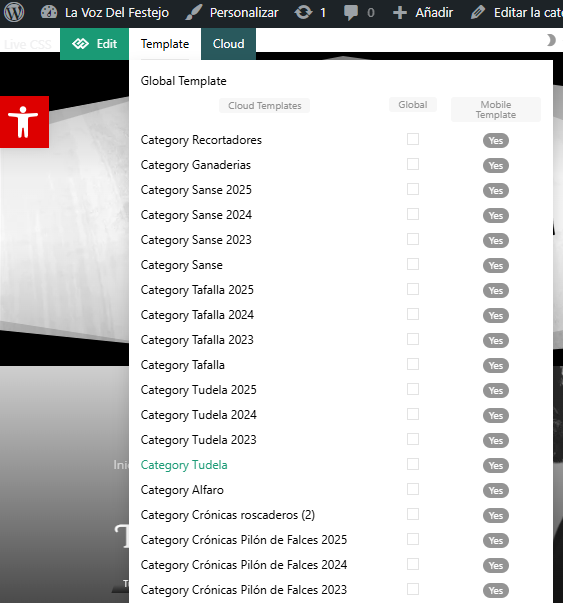Select Category Crónicas Pilón de Falces 2024
The width and height of the screenshot is (563, 613).
pyautogui.click(x=244, y=566)
